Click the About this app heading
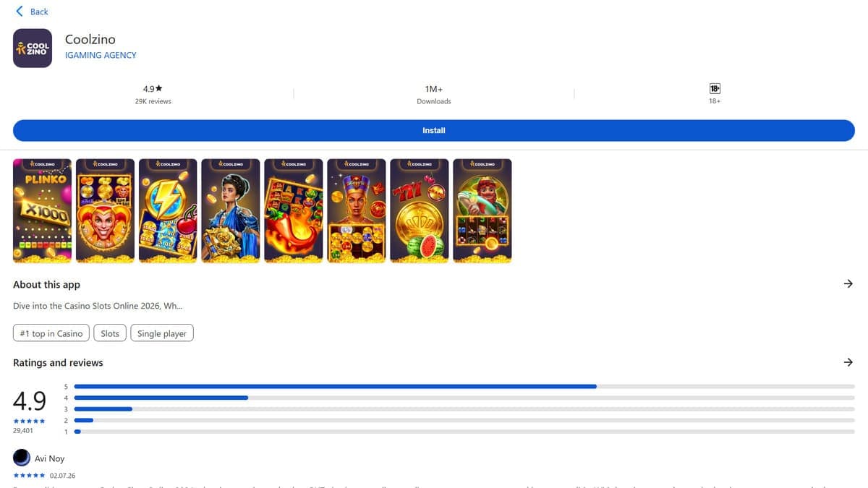868x488 pixels. (46, 285)
